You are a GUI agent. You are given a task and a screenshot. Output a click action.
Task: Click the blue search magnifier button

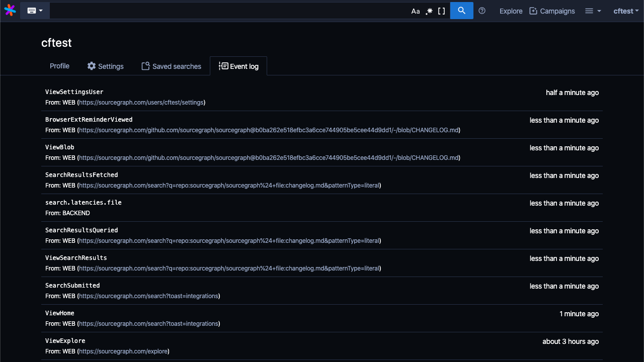coord(462,11)
